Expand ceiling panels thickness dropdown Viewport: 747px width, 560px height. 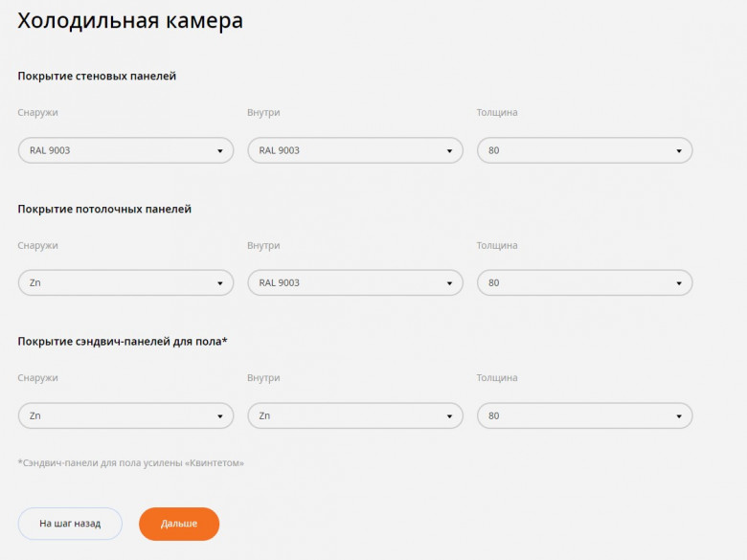[584, 283]
